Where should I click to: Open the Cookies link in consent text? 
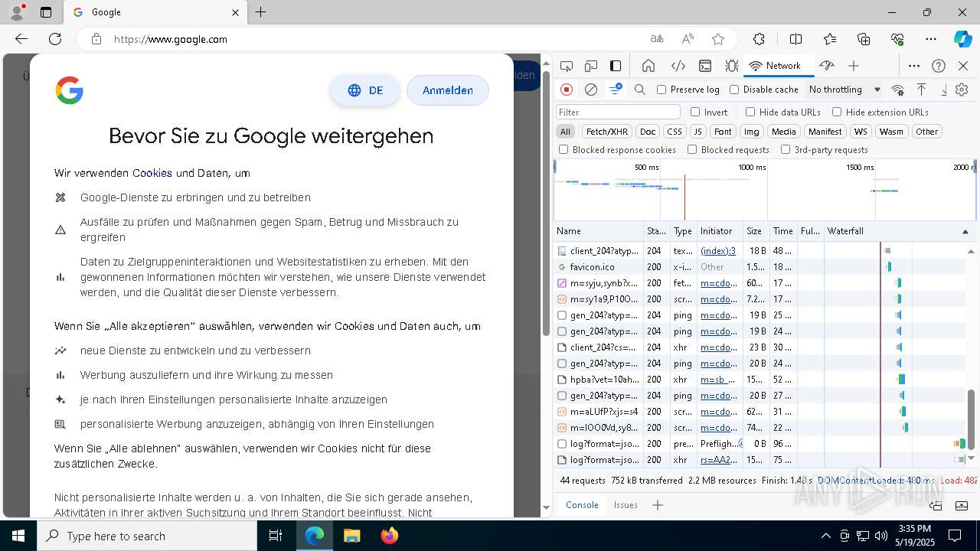(152, 173)
